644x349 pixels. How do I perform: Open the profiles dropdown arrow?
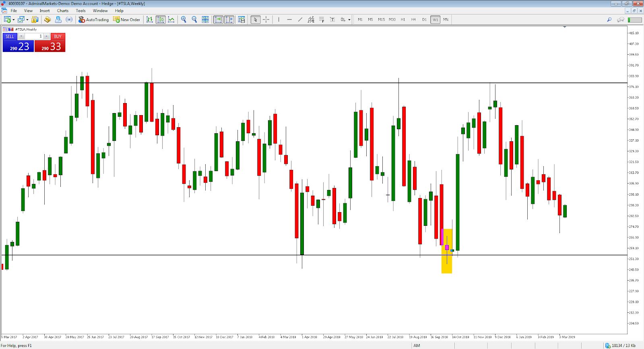[x=27, y=20]
